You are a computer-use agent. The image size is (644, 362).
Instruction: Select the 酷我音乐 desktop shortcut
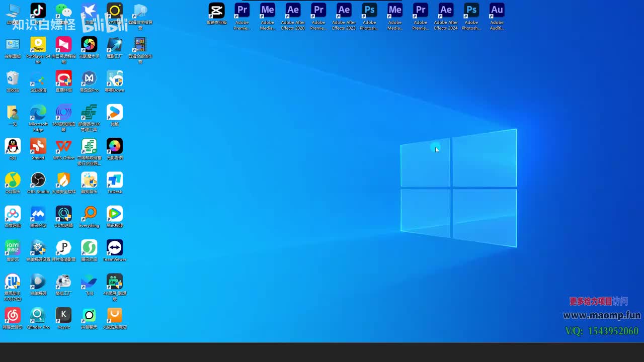click(x=89, y=180)
